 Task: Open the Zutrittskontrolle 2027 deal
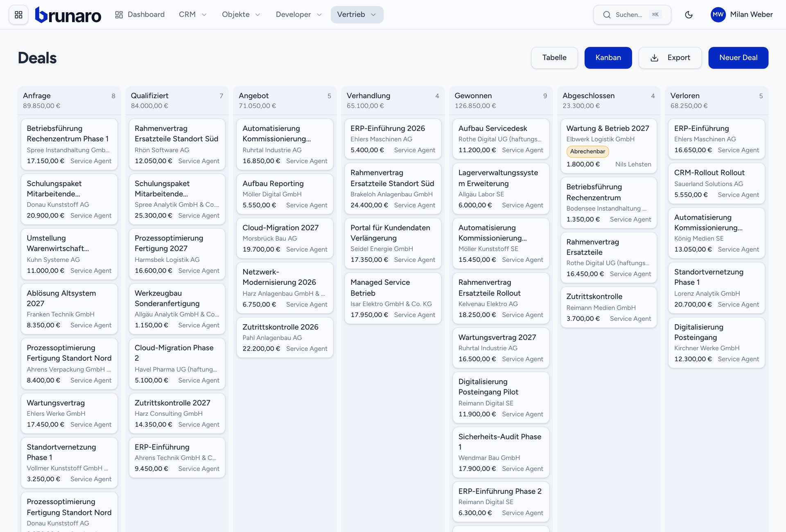click(x=177, y=413)
